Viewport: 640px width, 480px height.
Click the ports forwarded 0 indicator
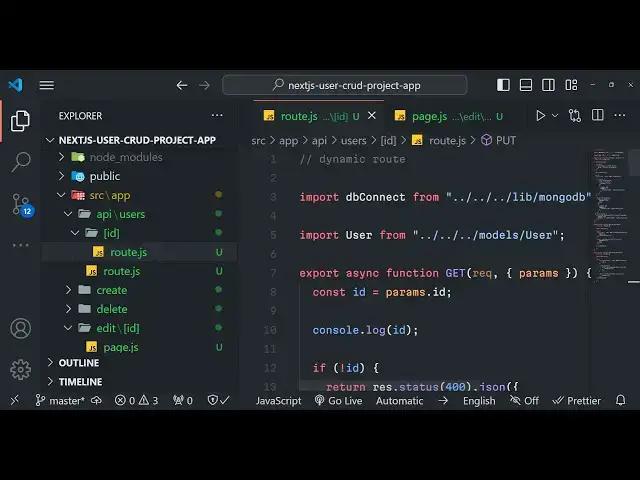point(182,400)
